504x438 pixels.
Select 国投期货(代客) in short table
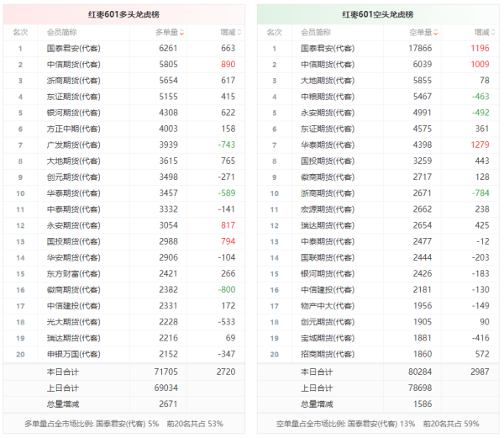[328, 161]
